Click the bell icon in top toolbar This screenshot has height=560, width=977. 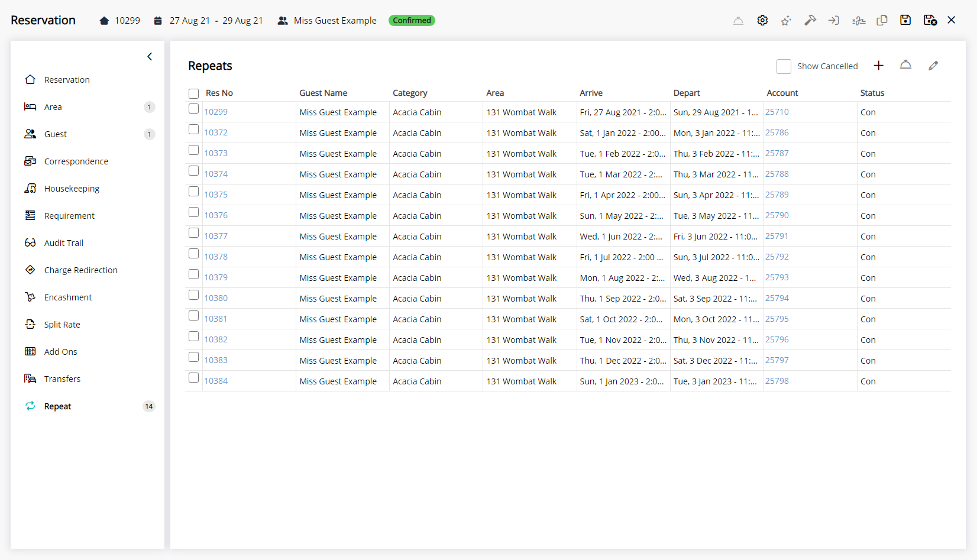pyautogui.click(x=738, y=21)
